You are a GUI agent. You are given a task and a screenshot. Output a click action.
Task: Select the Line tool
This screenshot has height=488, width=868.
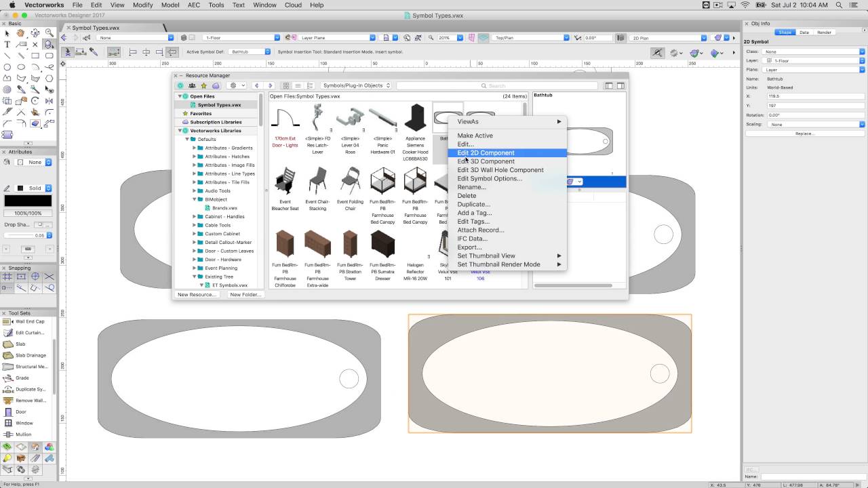click(7, 56)
